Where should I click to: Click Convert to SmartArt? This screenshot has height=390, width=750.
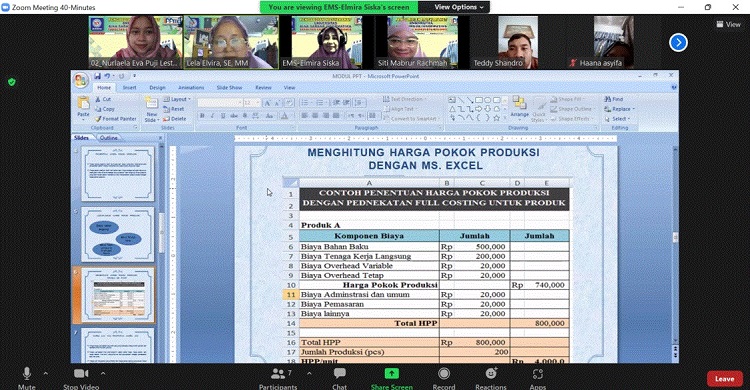click(412, 118)
